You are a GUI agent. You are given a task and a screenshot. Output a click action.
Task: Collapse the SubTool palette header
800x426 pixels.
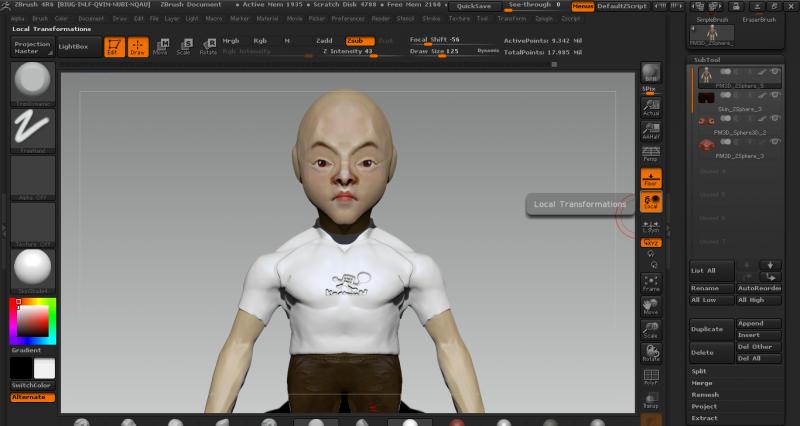tap(707, 60)
